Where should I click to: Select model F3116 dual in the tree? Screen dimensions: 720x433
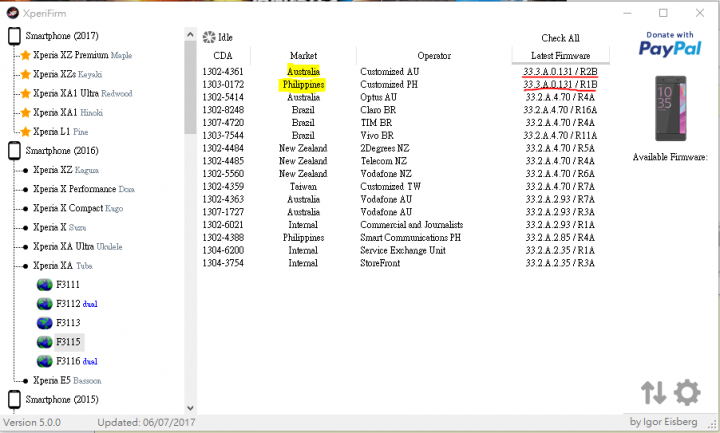tap(77, 361)
